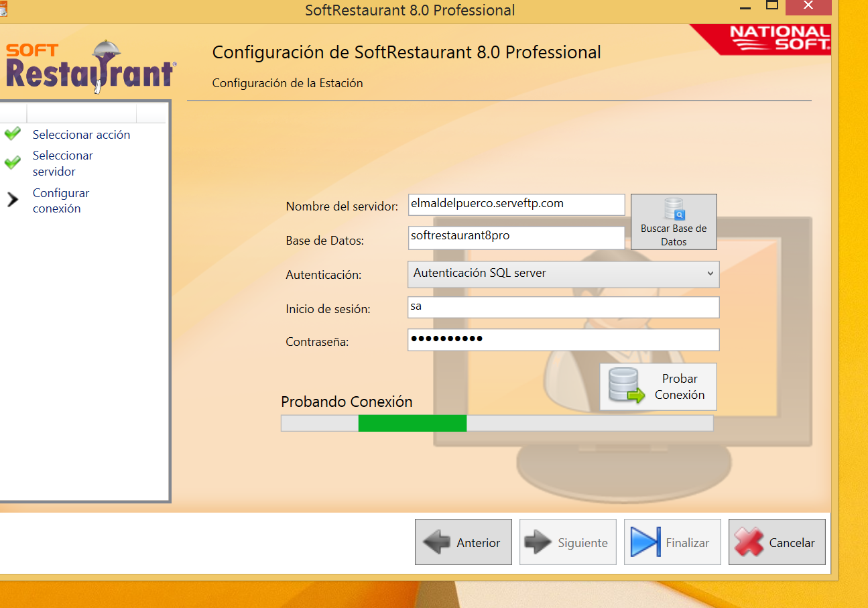Click the 'Autenticación:' label

323,275
